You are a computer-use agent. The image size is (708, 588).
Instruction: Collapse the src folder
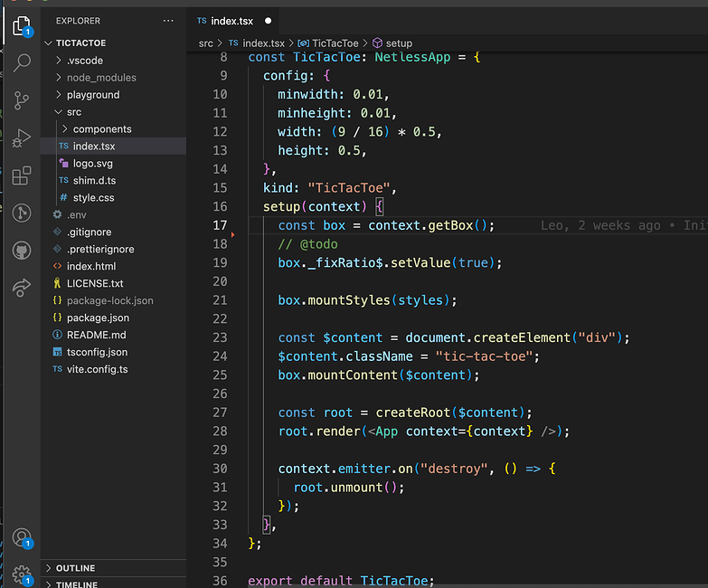(x=58, y=111)
